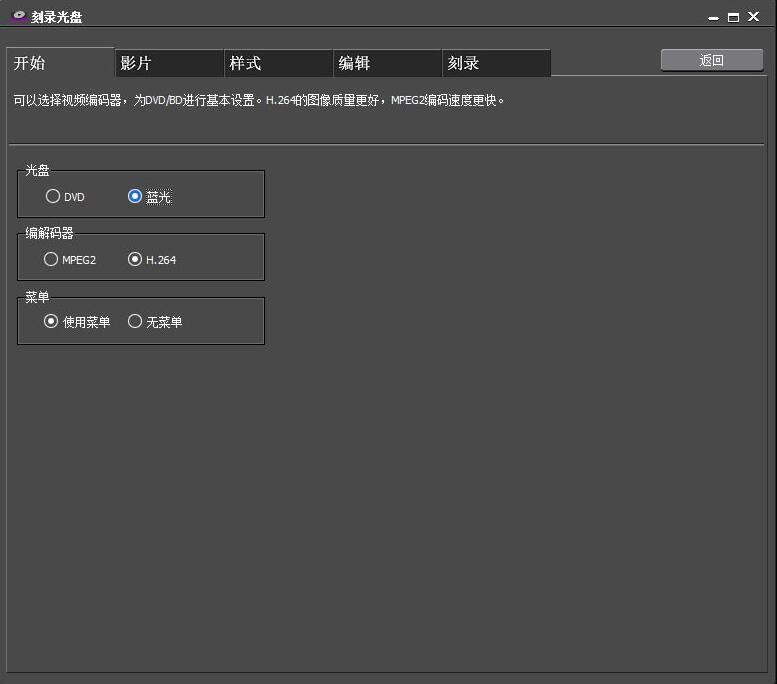Click the encoder description text mentioning H.264
This screenshot has width=777, height=684.
[259, 100]
